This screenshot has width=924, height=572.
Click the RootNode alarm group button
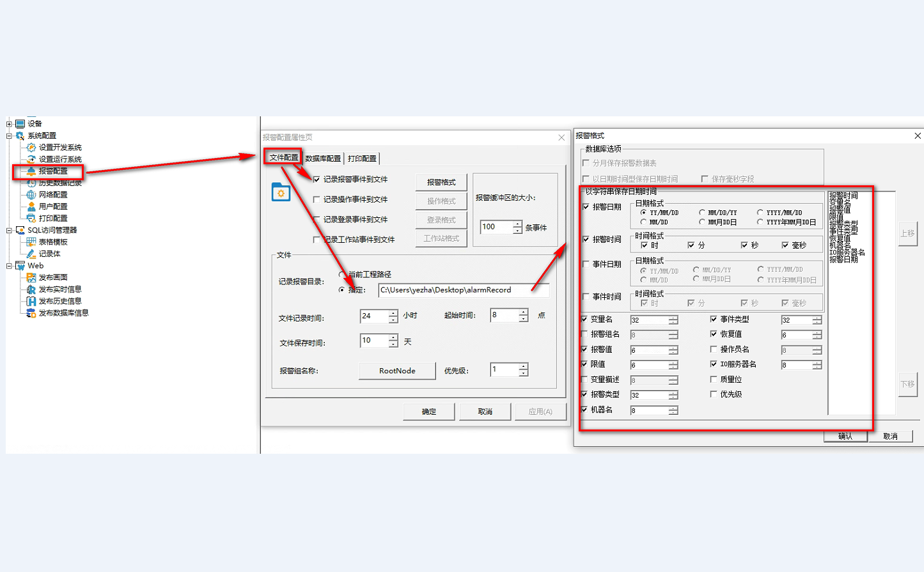pos(397,371)
